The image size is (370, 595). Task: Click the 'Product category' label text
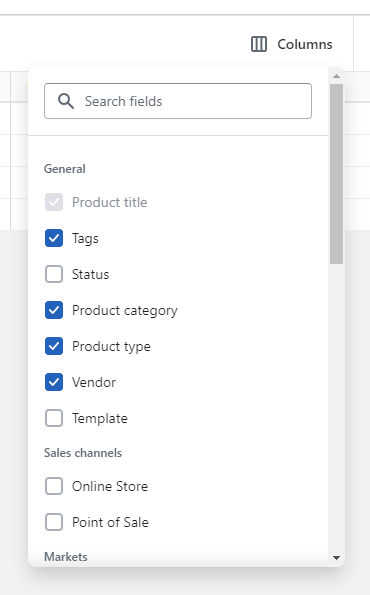[x=125, y=311]
